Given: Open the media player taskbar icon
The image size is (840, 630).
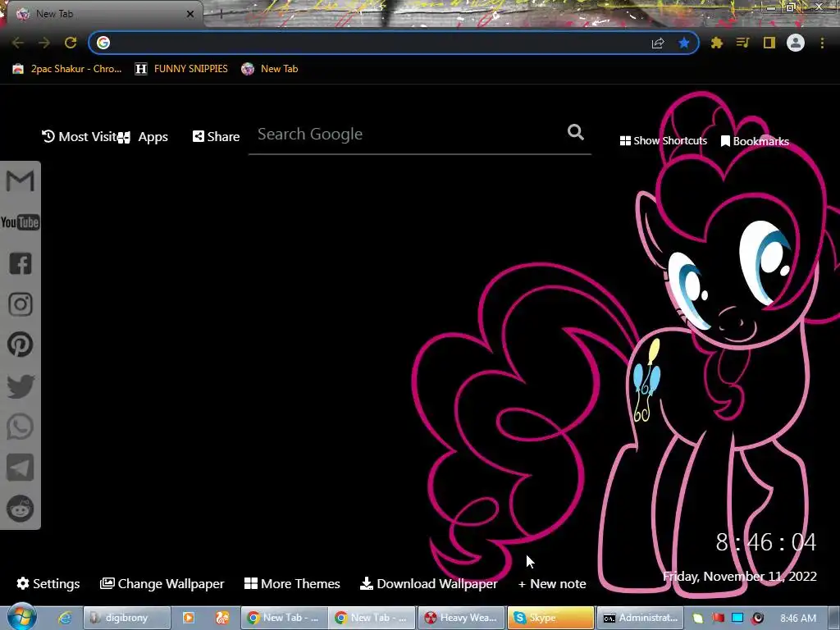Looking at the screenshot, I should 189,618.
